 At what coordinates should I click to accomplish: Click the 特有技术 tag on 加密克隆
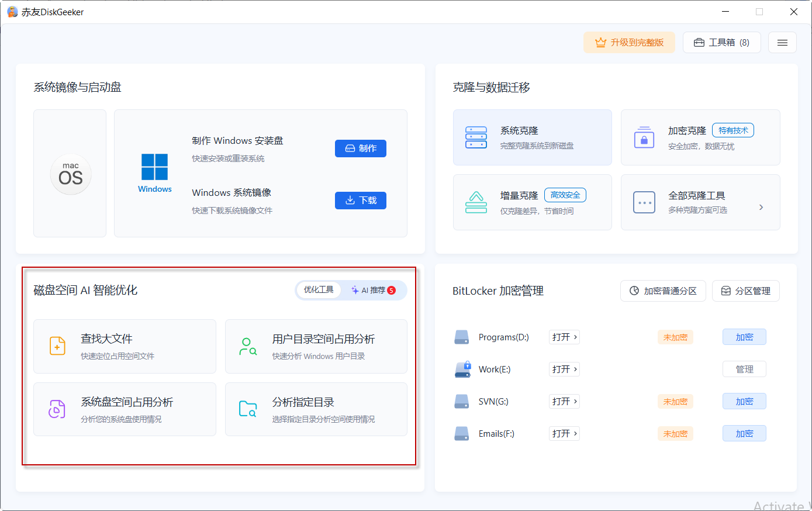733,130
